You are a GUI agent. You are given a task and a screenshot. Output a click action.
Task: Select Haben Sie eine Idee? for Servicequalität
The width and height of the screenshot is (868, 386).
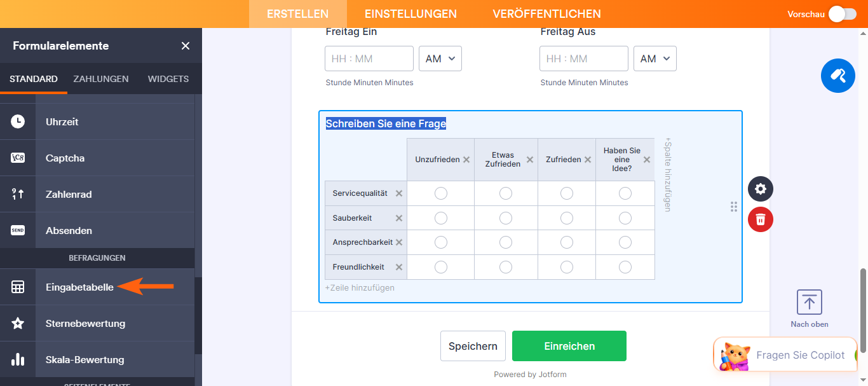pos(625,193)
